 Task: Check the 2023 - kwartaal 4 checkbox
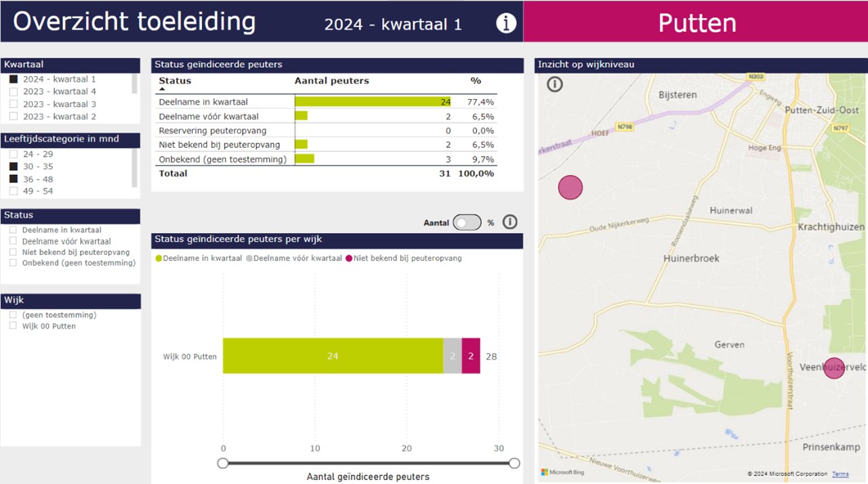[14, 92]
